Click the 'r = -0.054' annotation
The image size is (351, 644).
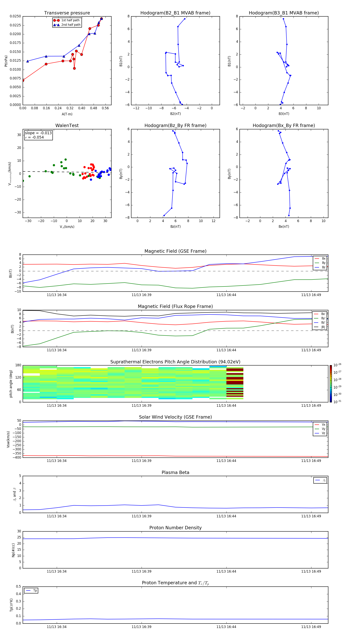(34, 137)
